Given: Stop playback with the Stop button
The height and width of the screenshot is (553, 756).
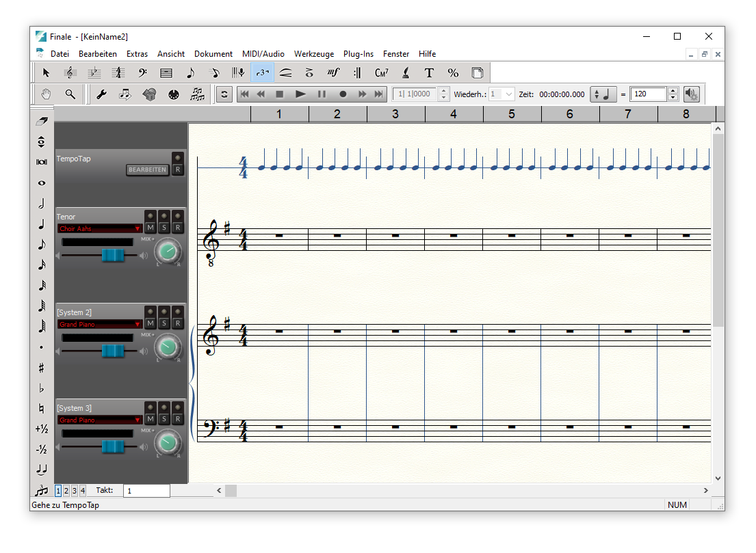Looking at the screenshot, I should pyautogui.click(x=279, y=94).
